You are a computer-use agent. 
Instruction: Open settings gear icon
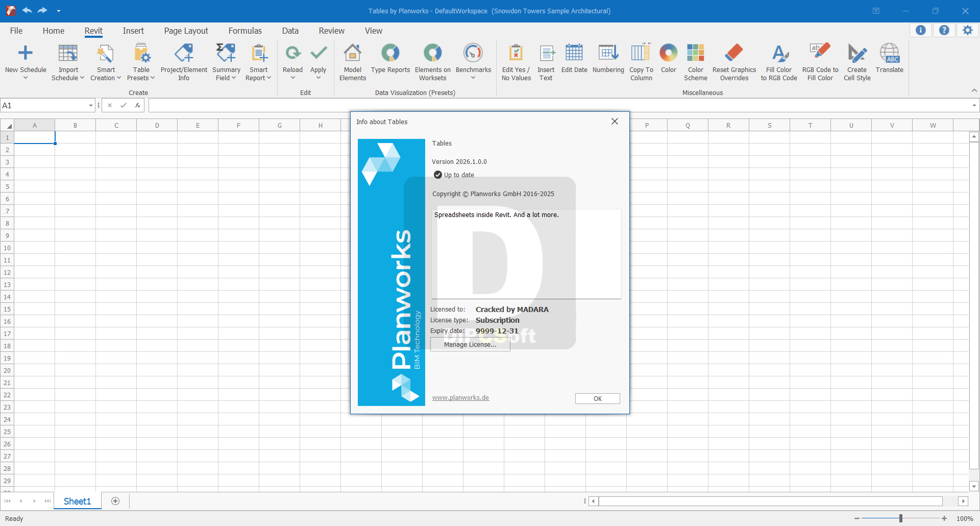(968, 30)
